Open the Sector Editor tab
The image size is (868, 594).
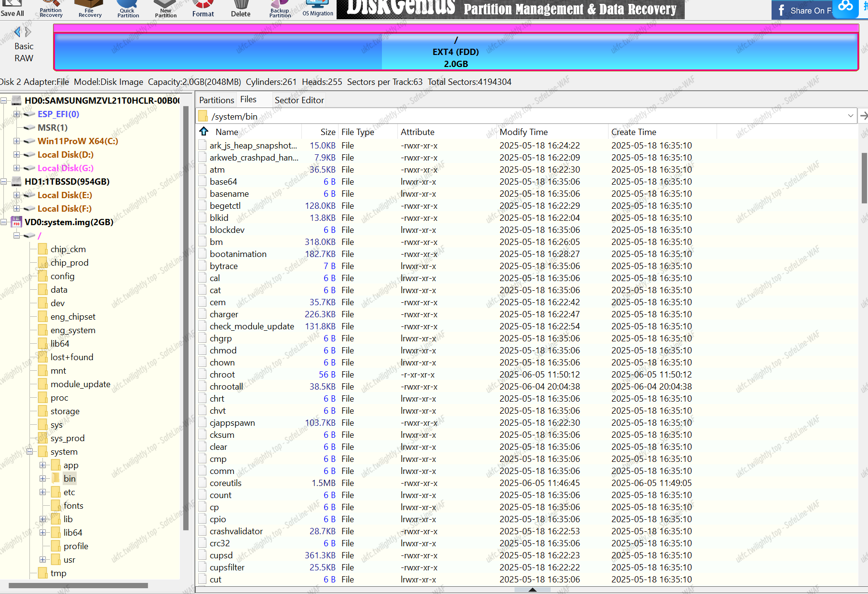click(x=299, y=100)
